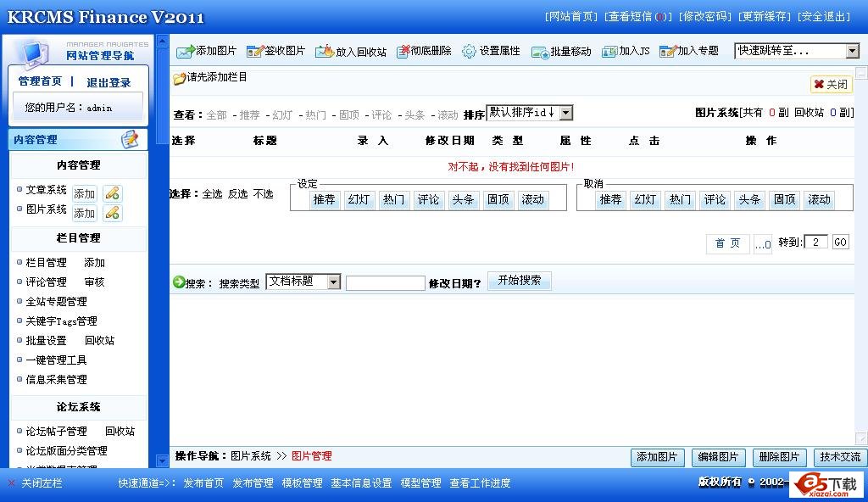Screen dimensions: 868x502
Task: Click 头条 in the 设定 group
Action: [463, 199]
